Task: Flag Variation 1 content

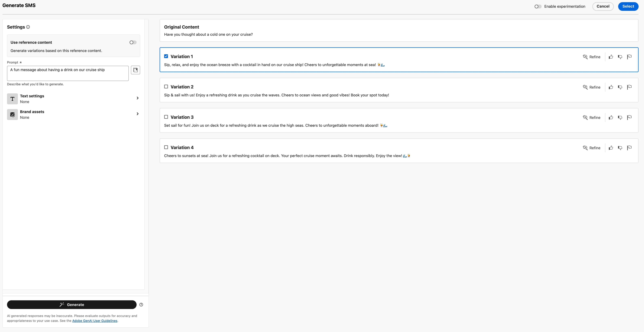Action: [629, 57]
